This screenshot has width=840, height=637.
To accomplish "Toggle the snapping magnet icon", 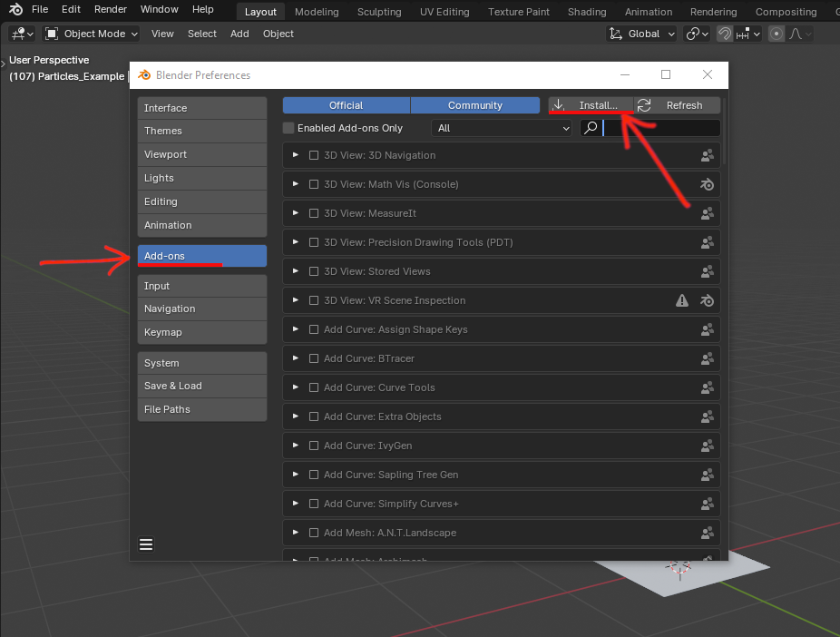I will [x=725, y=34].
